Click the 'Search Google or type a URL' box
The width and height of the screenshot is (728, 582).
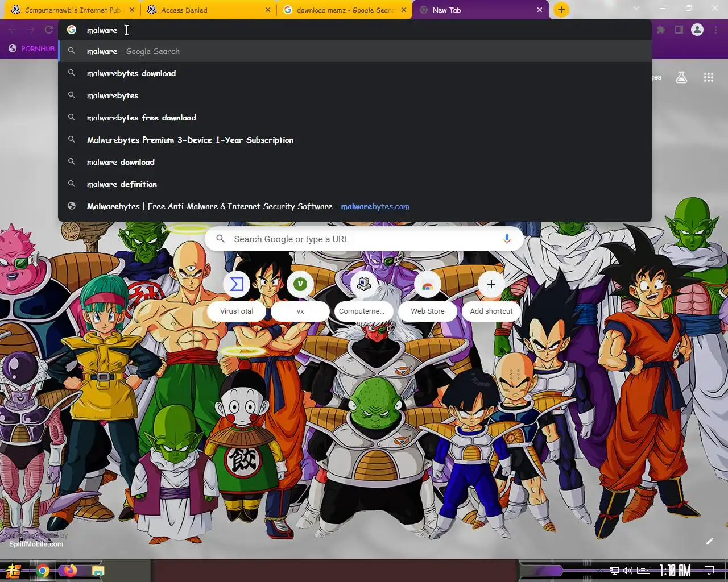364,239
